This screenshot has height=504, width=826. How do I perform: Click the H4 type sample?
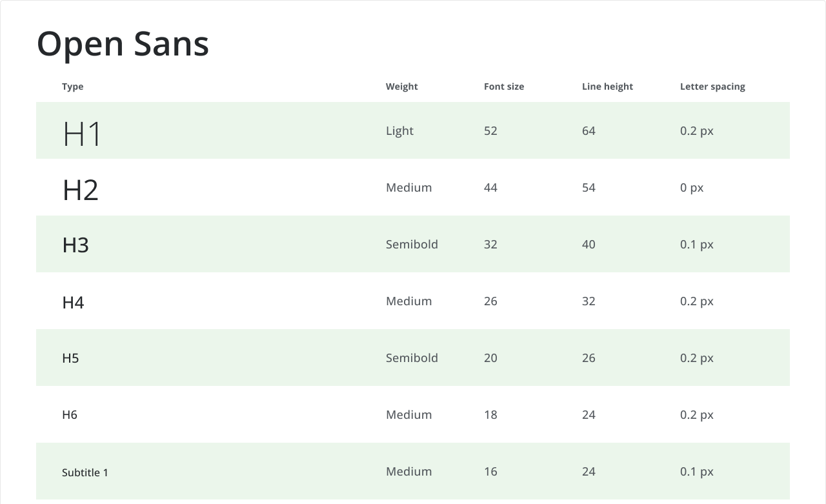click(73, 302)
